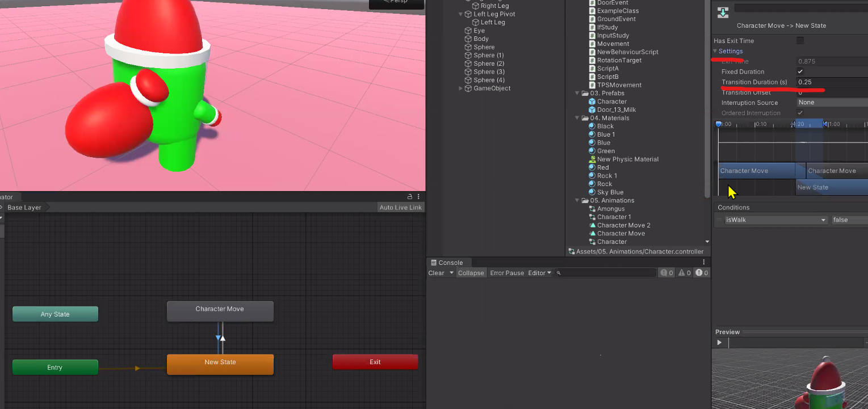Image resolution: width=868 pixels, height=409 pixels.
Task: Select the NewBehaviourScript asset
Action: pos(627,52)
